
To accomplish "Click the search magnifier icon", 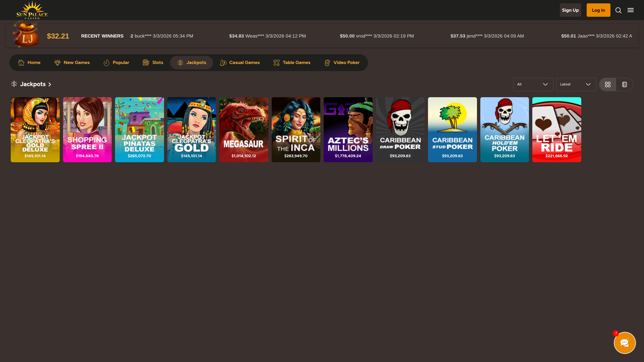I will [x=618, y=10].
